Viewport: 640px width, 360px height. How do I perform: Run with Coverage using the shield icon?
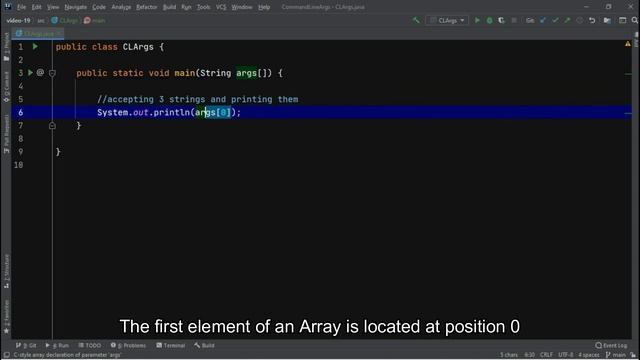click(501, 20)
